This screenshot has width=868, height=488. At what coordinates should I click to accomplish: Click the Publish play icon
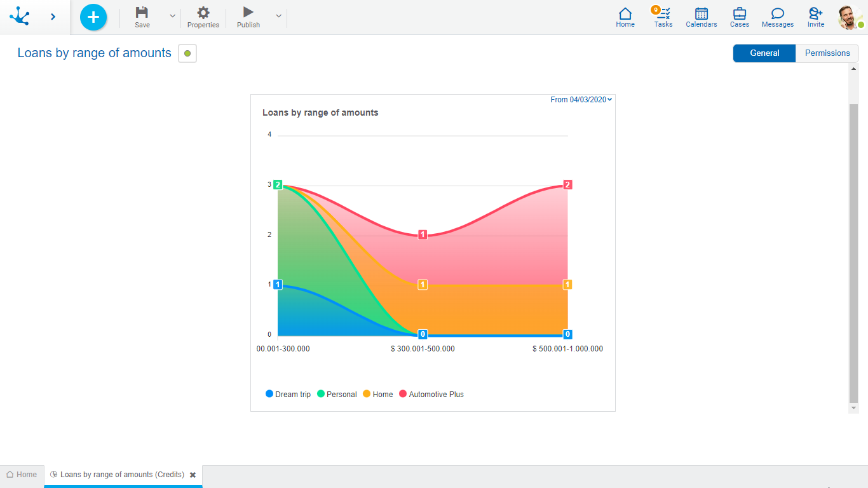248,12
